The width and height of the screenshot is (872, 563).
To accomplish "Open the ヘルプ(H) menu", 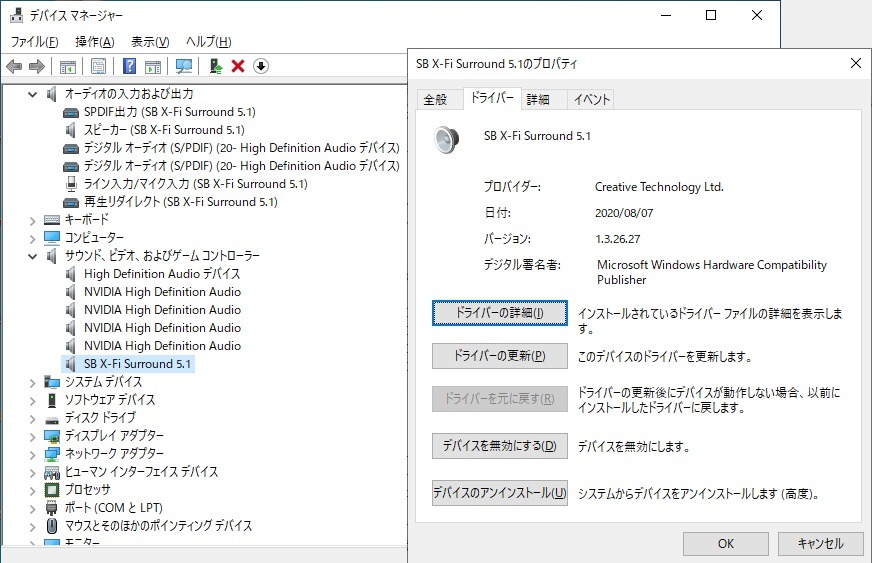I will click(209, 42).
